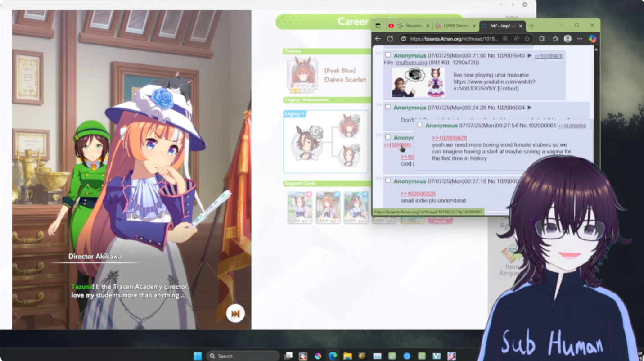Close the YouTube Streaming tab
This screenshot has width=644, height=361.
point(428,26)
